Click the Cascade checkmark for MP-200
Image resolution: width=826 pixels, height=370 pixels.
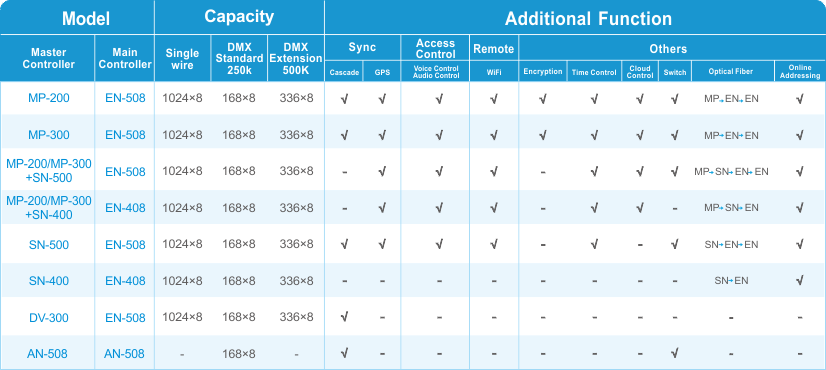pyautogui.click(x=344, y=98)
